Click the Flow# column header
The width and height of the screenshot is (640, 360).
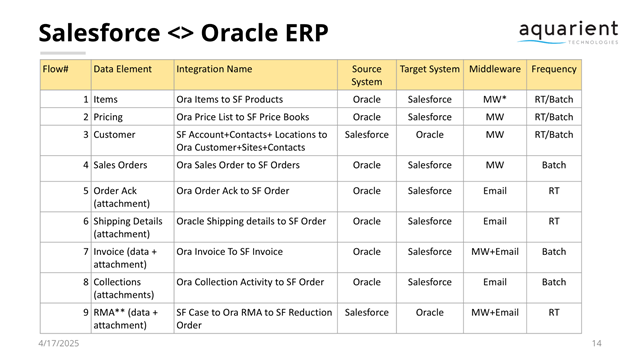(65, 75)
